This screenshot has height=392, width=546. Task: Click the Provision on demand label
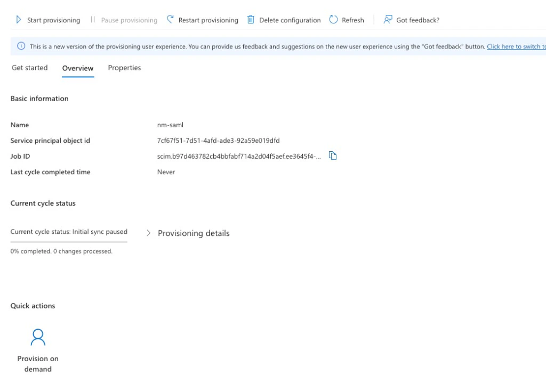tap(38, 364)
